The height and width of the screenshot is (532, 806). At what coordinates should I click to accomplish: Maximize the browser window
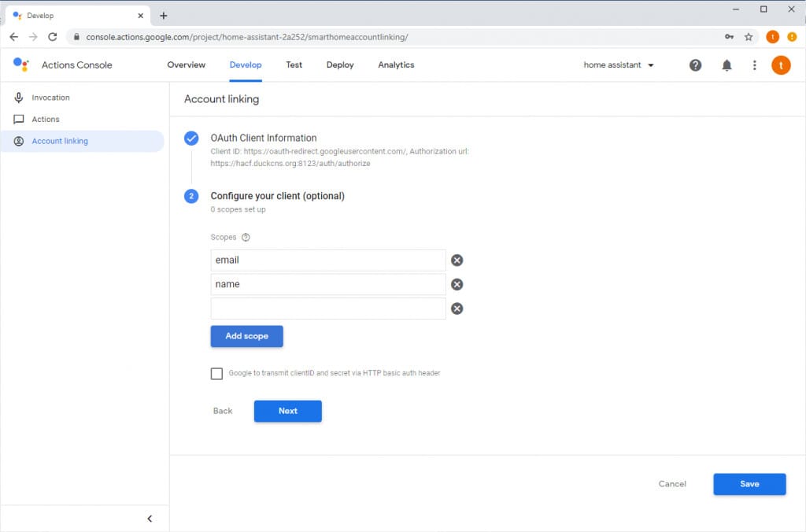point(763,9)
